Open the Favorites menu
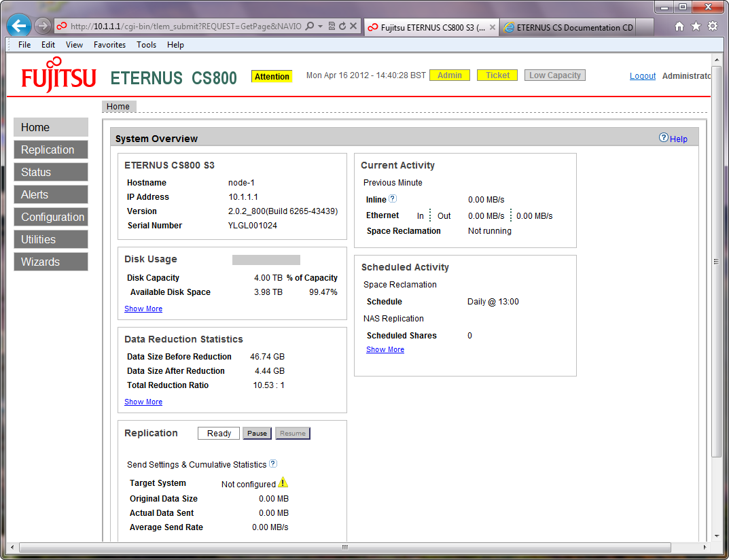 click(x=109, y=45)
